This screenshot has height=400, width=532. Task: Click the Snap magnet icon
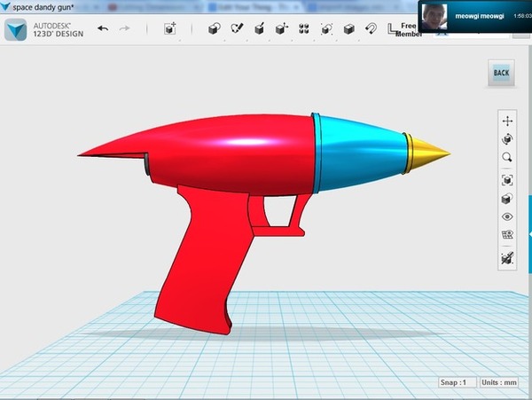371,28
